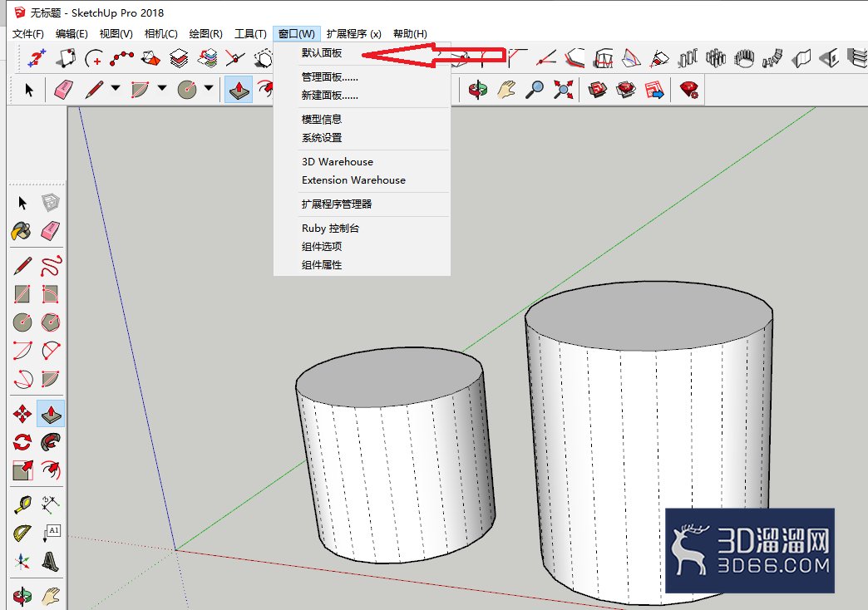Select the pink Eraser in top toolbar
The width and height of the screenshot is (868, 610).
click(x=63, y=89)
